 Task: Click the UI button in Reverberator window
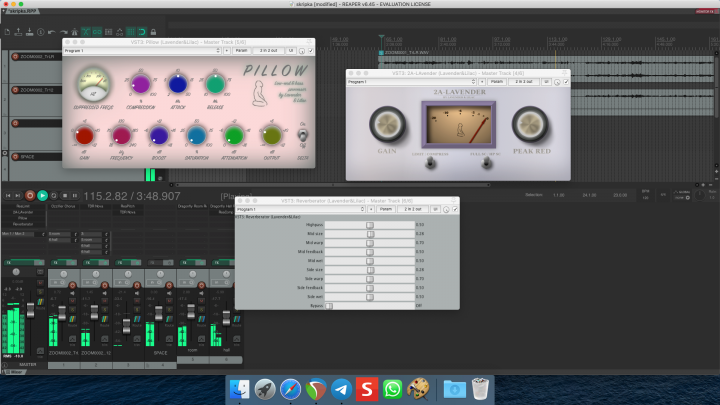pyautogui.click(x=435, y=209)
